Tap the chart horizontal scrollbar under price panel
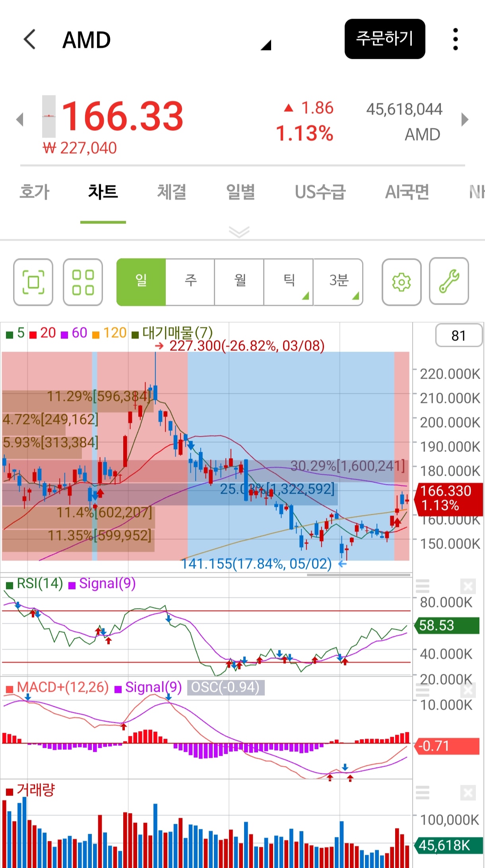 (x=359, y=575)
